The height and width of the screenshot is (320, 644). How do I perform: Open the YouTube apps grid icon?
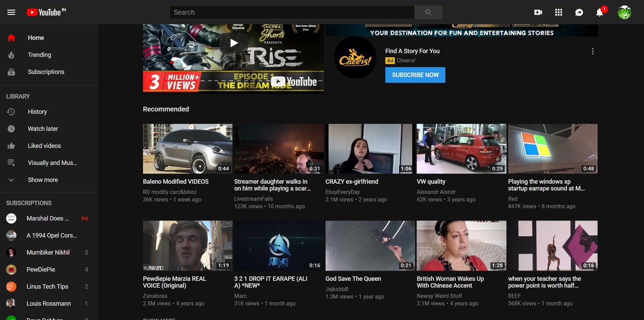point(559,12)
